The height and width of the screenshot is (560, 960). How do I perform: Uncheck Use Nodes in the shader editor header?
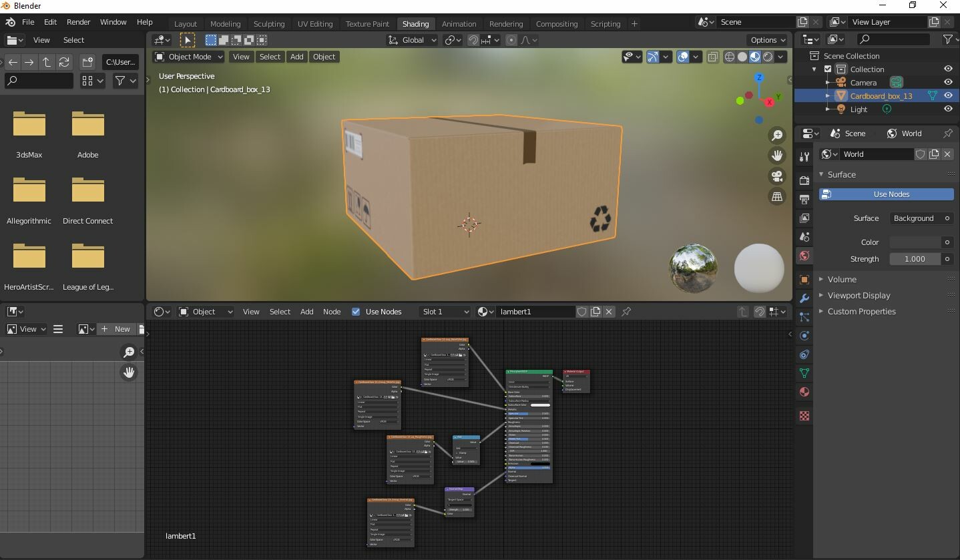356,312
